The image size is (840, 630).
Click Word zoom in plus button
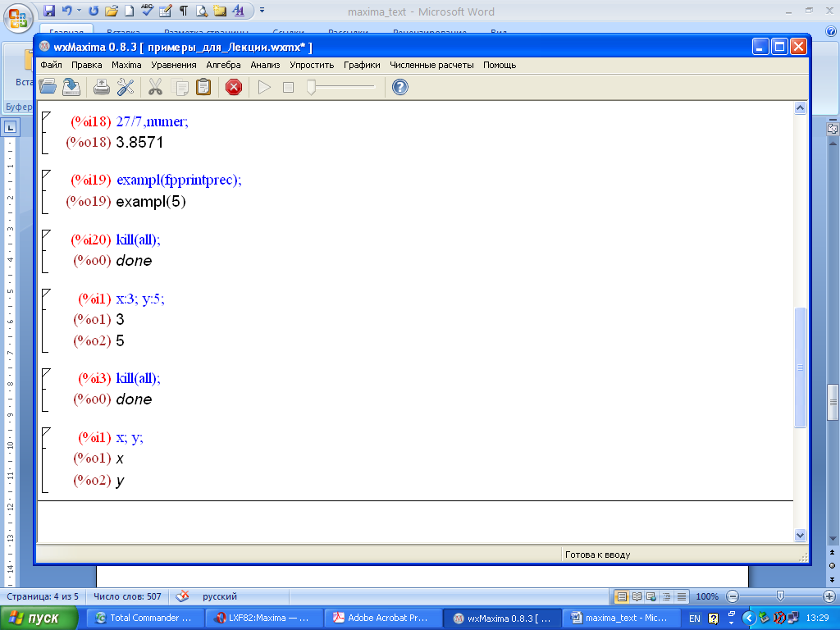click(829, 596)
